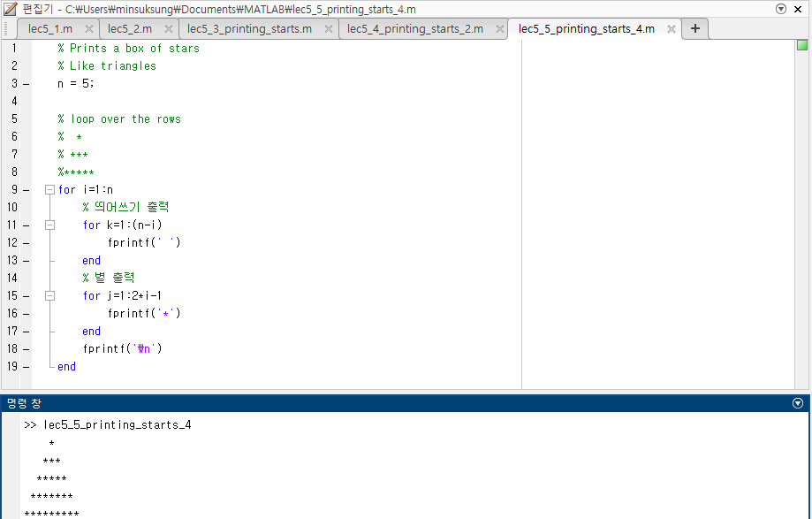Close the lec5_2.m tab

(168, 29)
